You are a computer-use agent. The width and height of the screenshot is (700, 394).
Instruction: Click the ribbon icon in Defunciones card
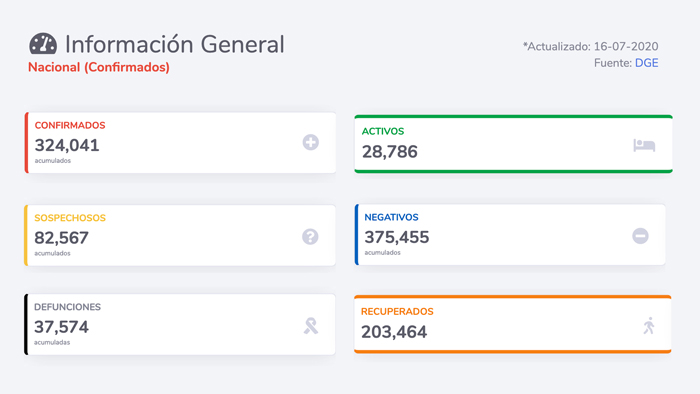click(311, 326)
